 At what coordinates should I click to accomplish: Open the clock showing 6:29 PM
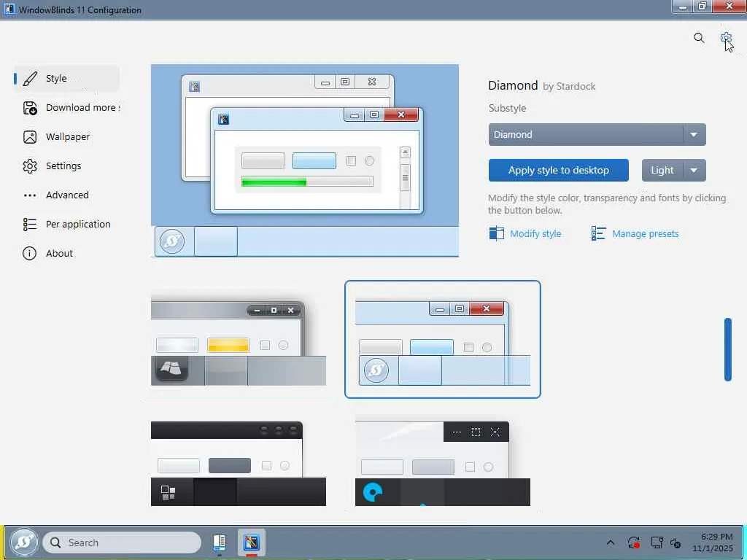coord(712,542)
